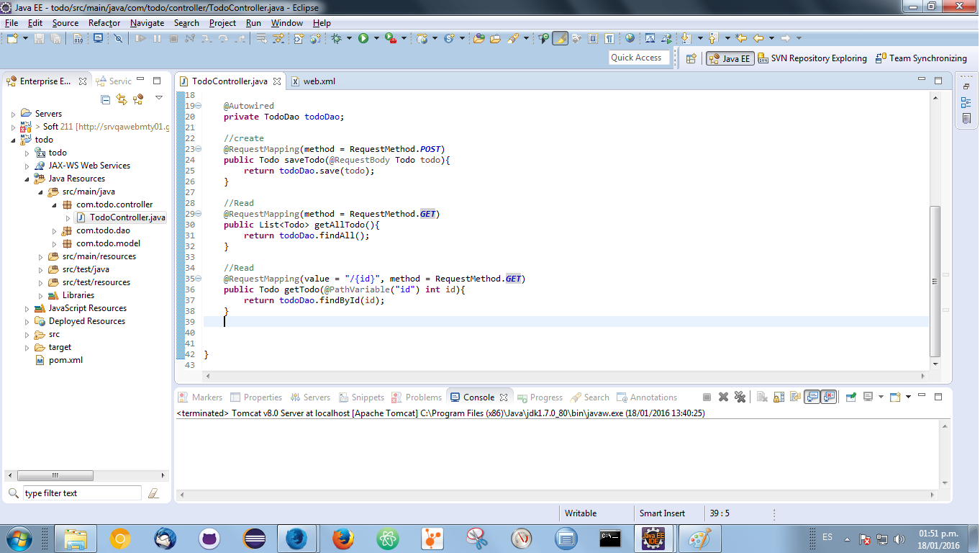Click Next Annotation toolbar icon
The image size is (980, 553).
pyautogui.click(x=685, y=38)
